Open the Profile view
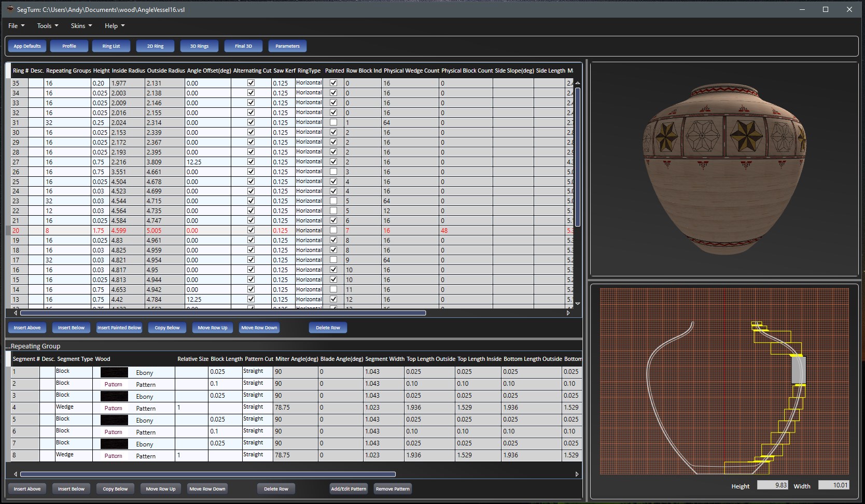Viewport: 865px width, 504px height. (x=69, y=46)
